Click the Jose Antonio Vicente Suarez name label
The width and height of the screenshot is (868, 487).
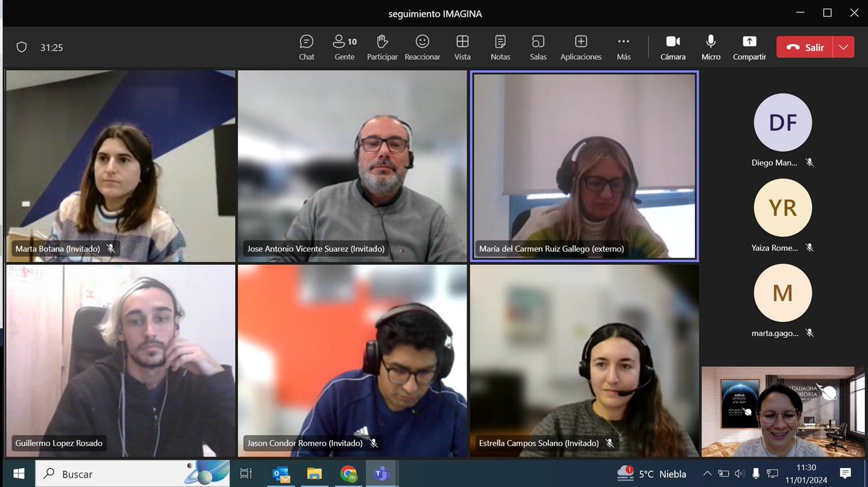pos(316,248)
